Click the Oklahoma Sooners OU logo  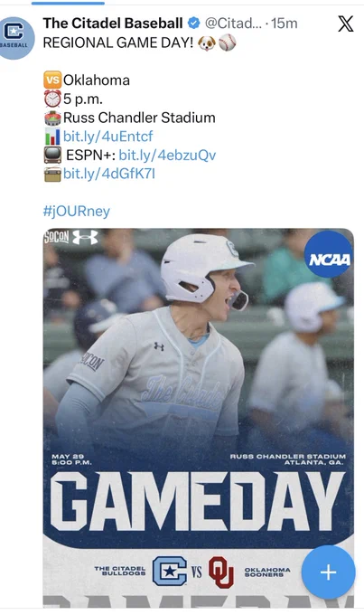[221, 572]
